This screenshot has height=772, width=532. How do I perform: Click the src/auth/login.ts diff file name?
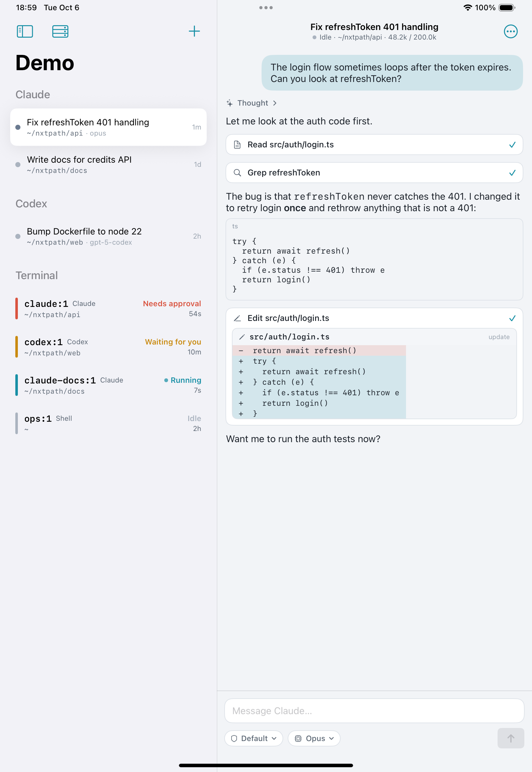pos(289,337)
